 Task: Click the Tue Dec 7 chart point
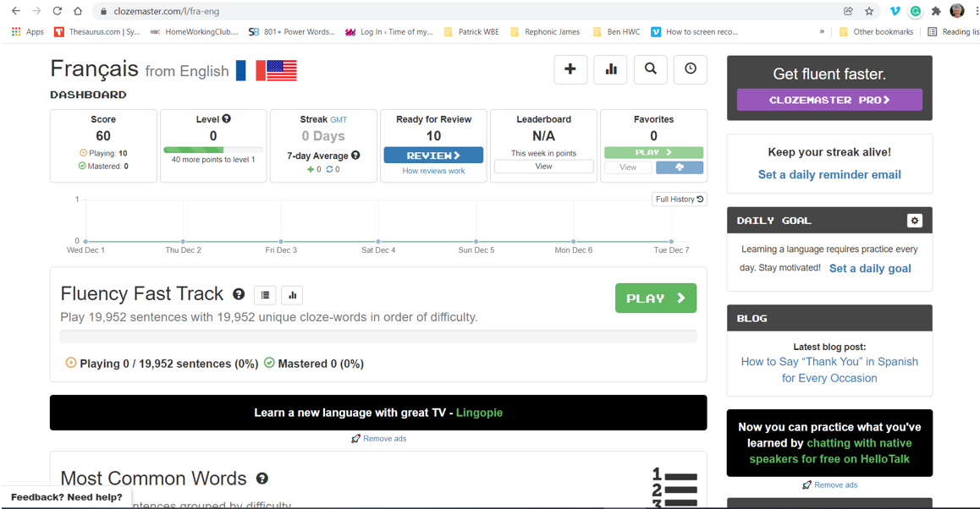(x=671, y=241)
